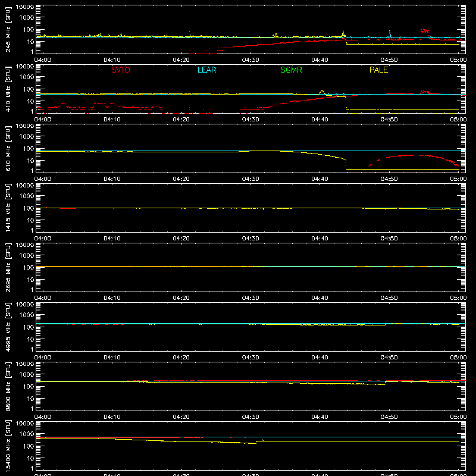
Task: Click the green SGMR legend label
Action: tap(291, 70)
